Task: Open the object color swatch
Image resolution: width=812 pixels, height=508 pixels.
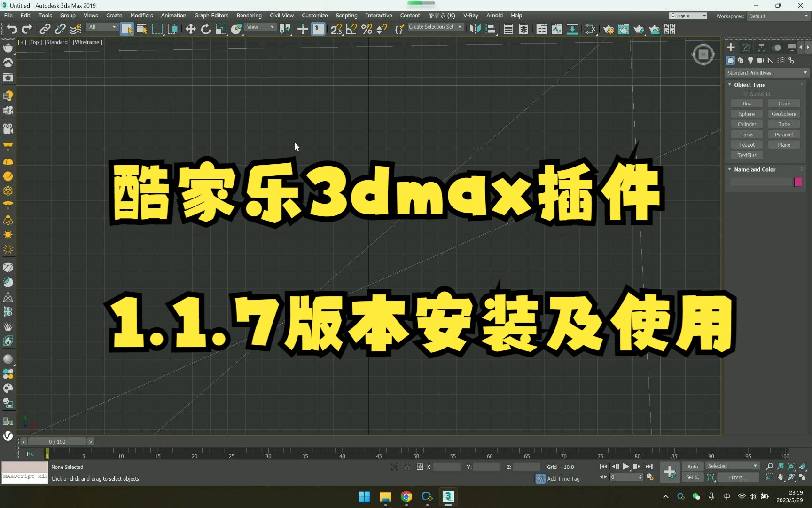Action: pos(798,182)
